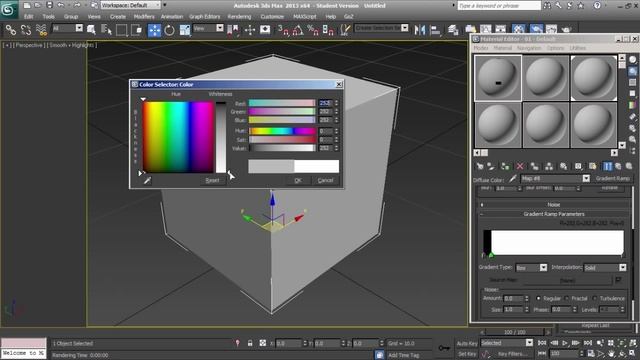Click the Unlink Selection icon
This screenshot has width=640, height=360.
(x=26, y=29)
